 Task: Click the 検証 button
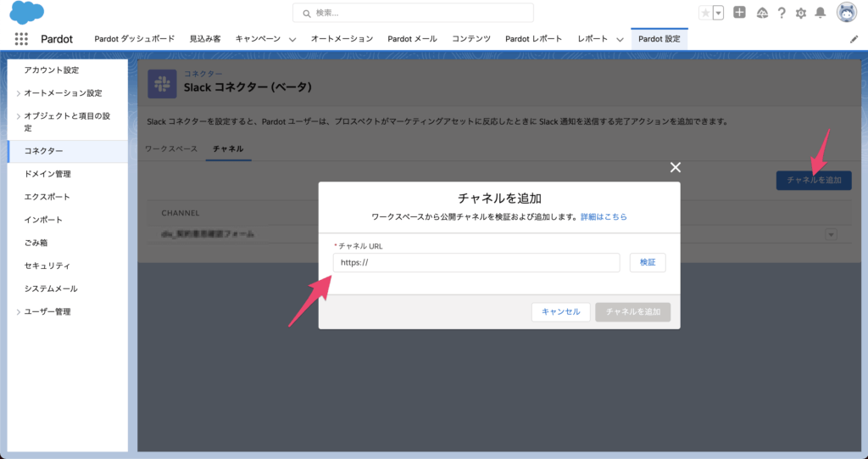(x=648, y=263)
